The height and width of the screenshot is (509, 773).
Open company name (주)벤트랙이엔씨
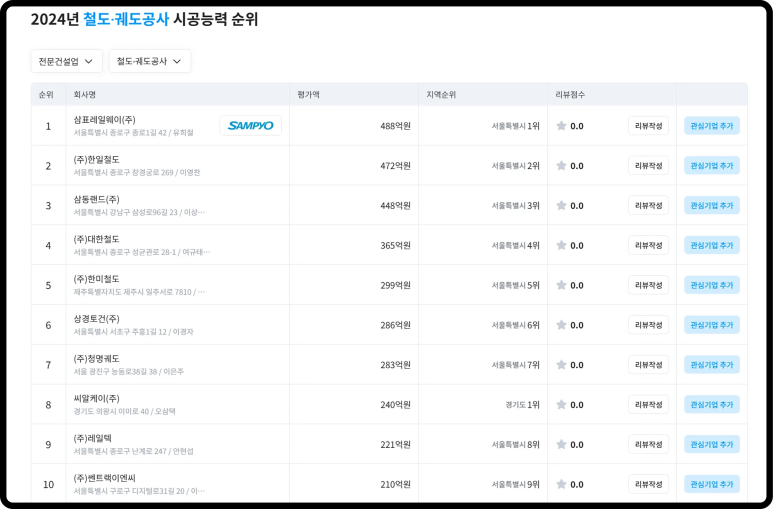(105, 478)
